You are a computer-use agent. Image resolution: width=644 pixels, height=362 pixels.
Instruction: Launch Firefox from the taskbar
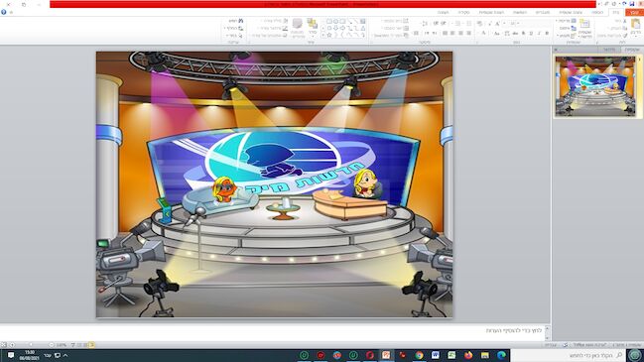point(468,355)
